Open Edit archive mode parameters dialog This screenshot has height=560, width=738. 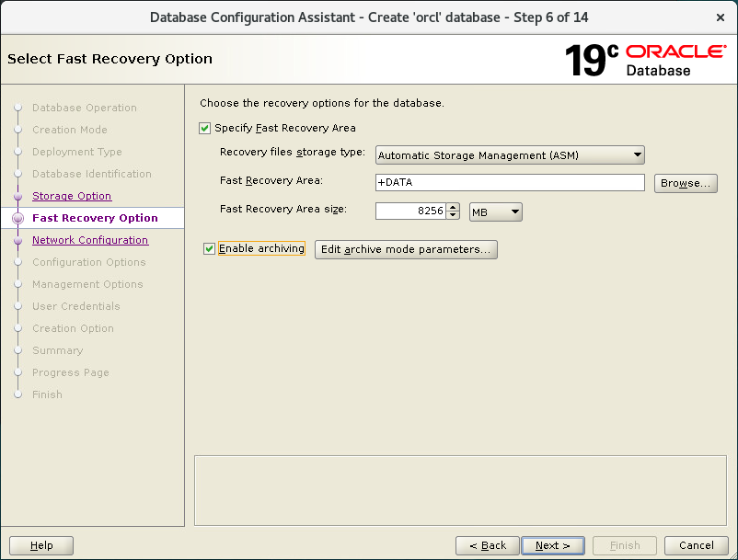coord(406,250)
